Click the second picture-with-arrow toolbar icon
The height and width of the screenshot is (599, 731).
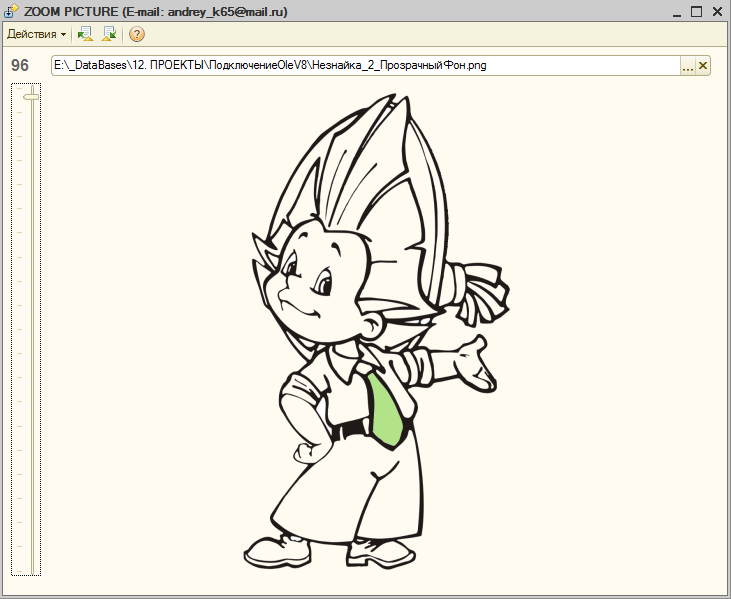109,34
